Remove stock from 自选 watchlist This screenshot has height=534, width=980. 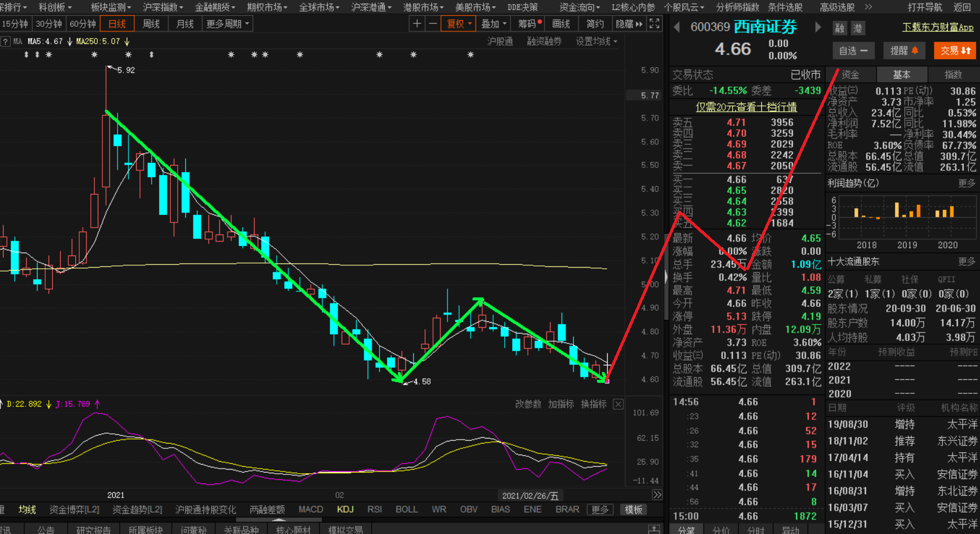[853, 50]
